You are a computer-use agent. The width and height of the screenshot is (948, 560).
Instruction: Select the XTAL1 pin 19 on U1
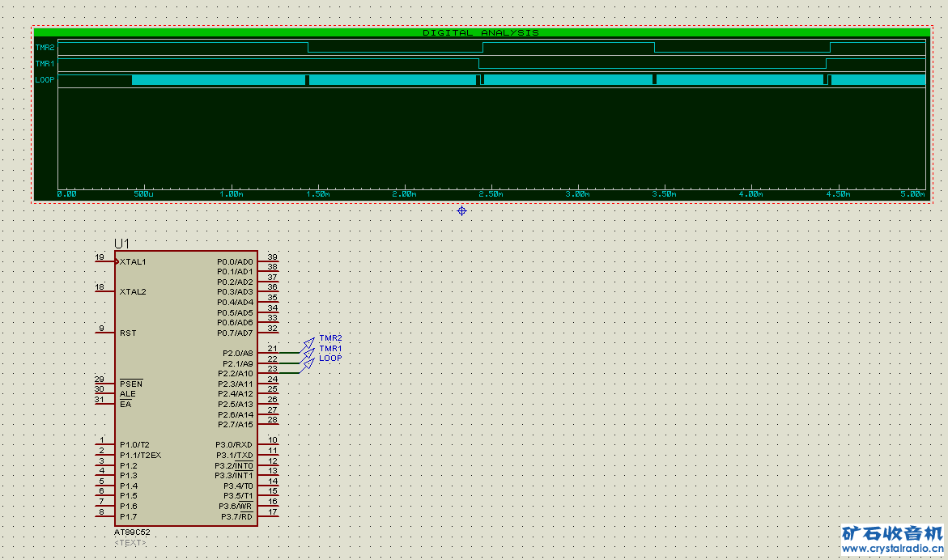coord(104,261)
